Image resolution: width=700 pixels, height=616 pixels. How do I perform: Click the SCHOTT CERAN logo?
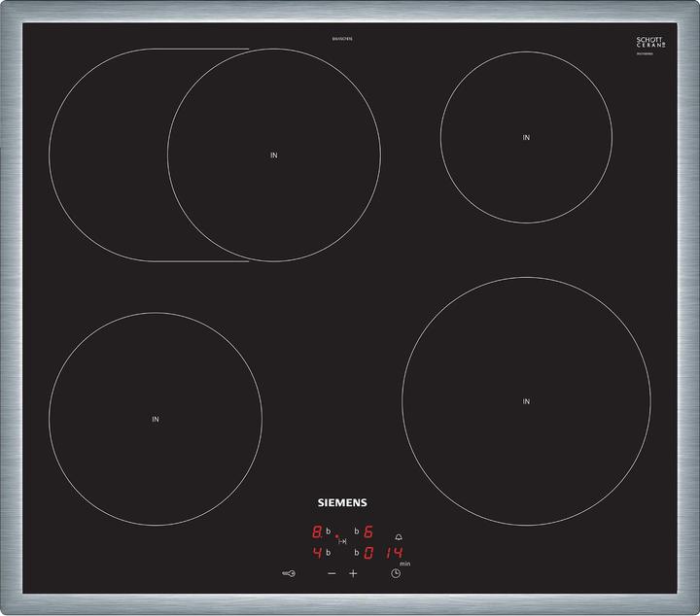point(650,43)
